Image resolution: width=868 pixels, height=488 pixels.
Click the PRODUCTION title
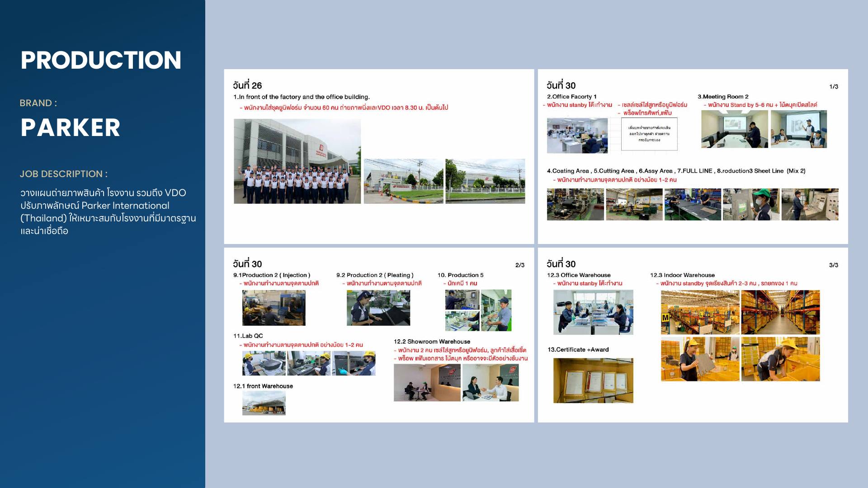tap(101, 60)
